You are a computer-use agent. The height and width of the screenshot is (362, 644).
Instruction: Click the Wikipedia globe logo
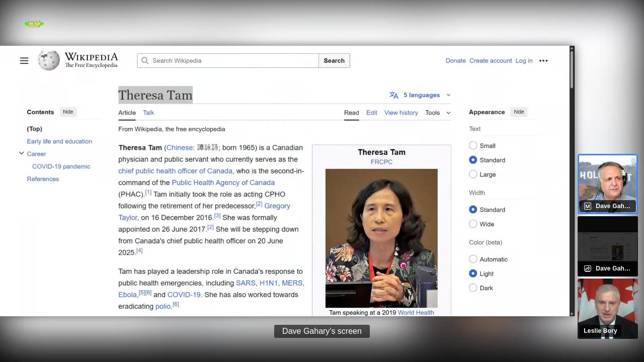point(49,60)
